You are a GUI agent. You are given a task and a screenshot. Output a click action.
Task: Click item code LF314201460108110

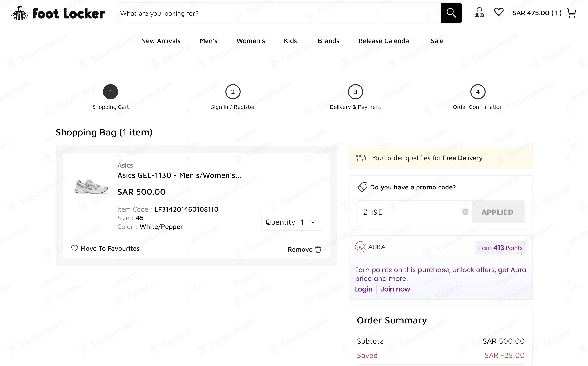click(x=186, y=209)
